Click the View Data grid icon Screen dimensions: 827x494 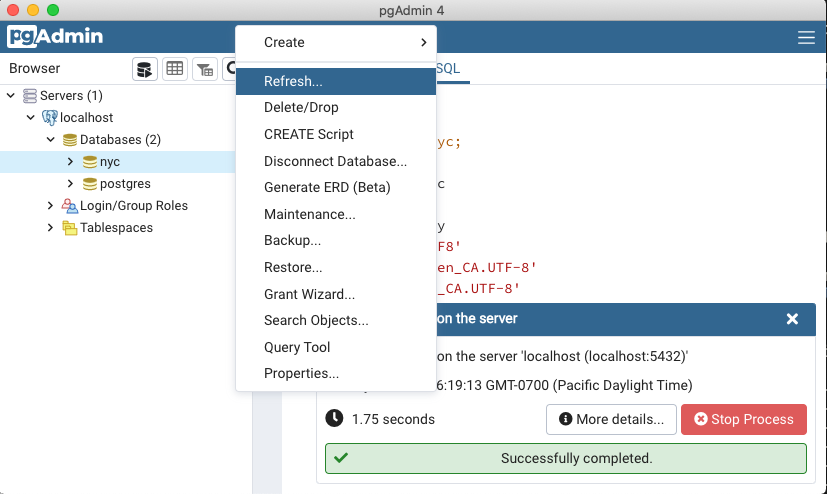(x=175, y=69)
